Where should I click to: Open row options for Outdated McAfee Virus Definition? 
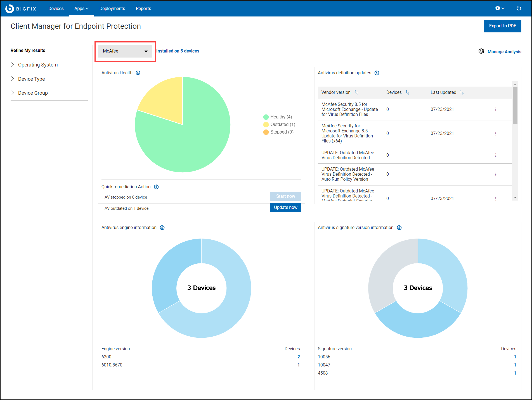point(496,155)
